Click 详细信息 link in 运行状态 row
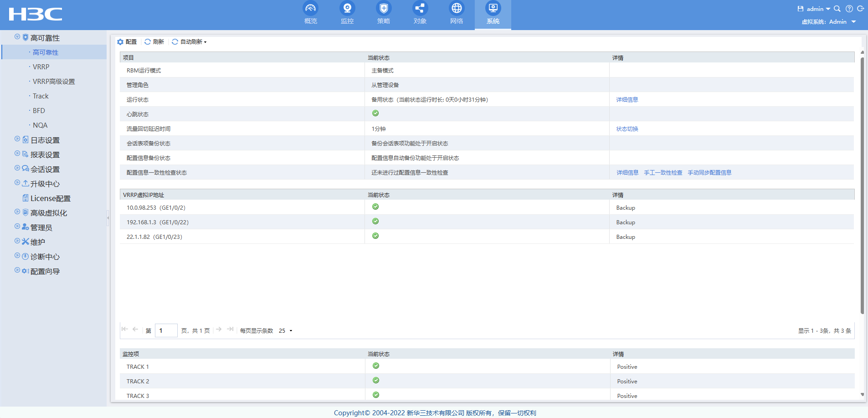This screenshot has width=868, height=418. point(627,100)
